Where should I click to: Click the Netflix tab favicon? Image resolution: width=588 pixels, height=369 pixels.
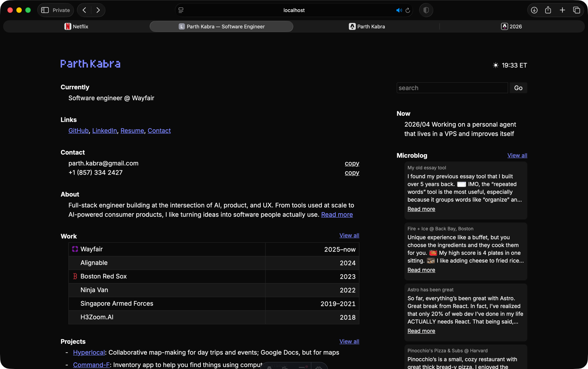68,26
